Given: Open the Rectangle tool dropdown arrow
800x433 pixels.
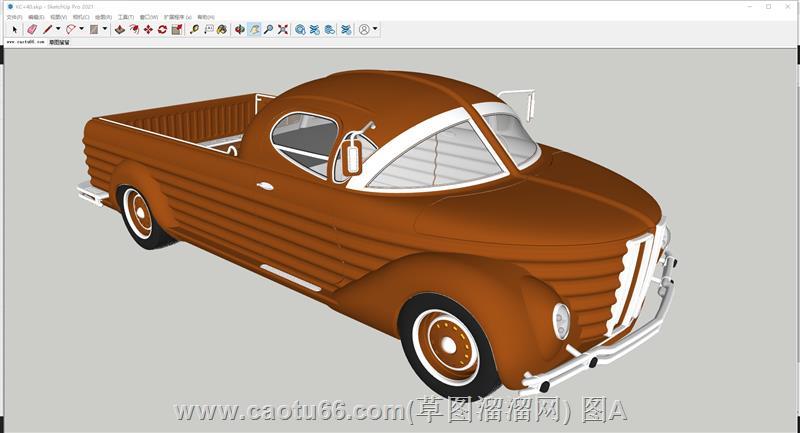Looking at the screenshot, I should click(x=105, y=29).
